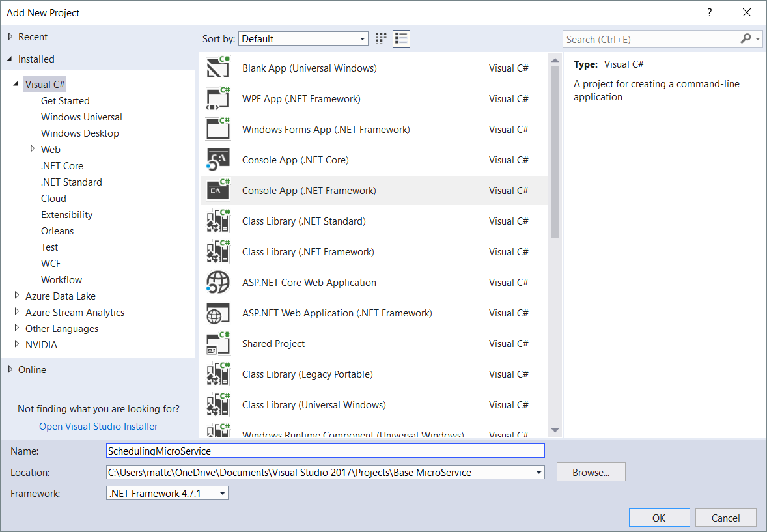Screen dimensions: 767x532
Task: Open search options dropdown arrow
Action: [757, 38]
